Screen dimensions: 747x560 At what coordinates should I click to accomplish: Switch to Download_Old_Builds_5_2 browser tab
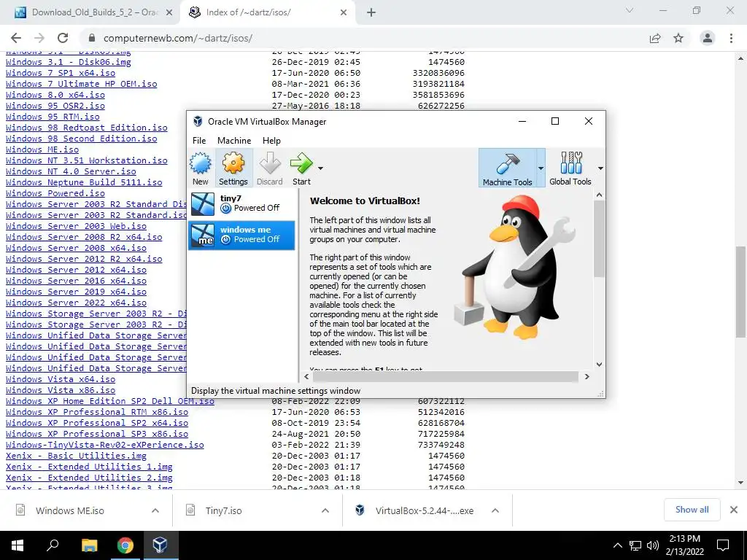pos(93,12)
